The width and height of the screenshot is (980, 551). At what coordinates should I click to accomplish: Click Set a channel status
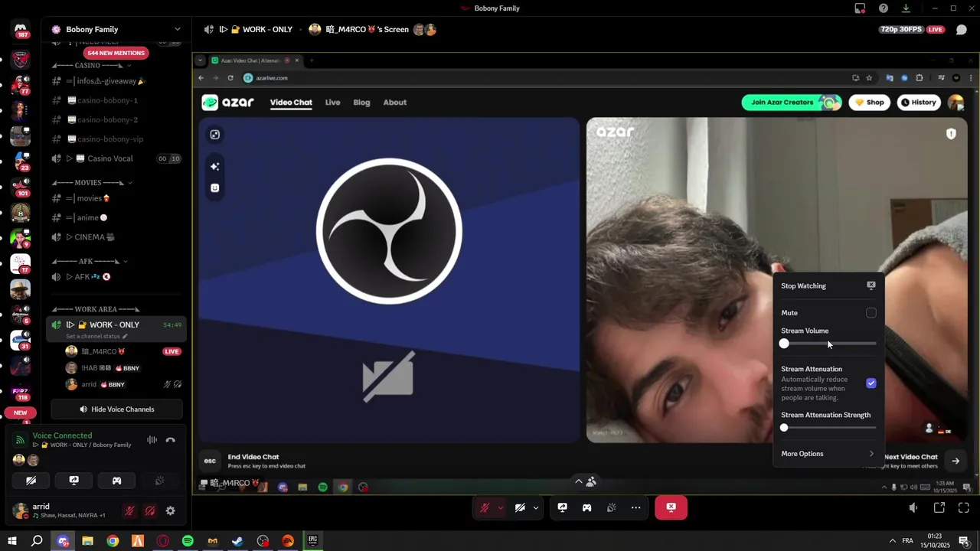coord(96,337)
